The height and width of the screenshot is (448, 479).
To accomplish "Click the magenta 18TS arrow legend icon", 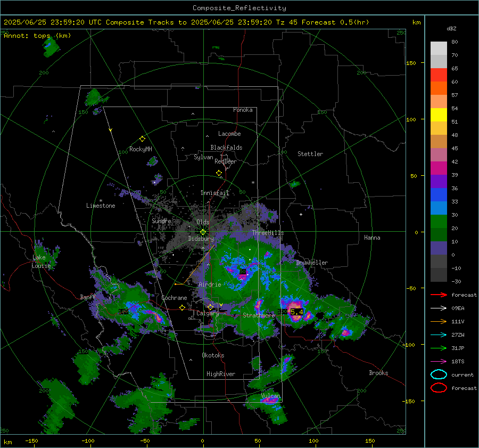I will tap(439, 362).
